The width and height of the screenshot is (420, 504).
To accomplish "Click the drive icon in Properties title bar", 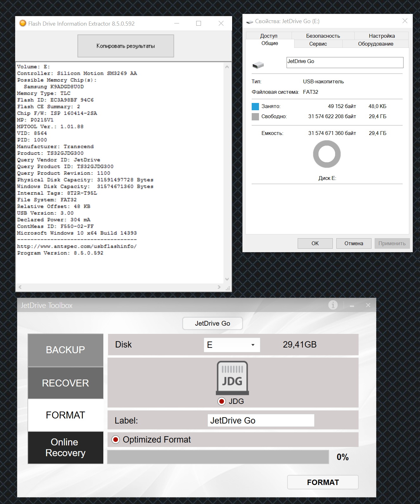I will (250, 22).
